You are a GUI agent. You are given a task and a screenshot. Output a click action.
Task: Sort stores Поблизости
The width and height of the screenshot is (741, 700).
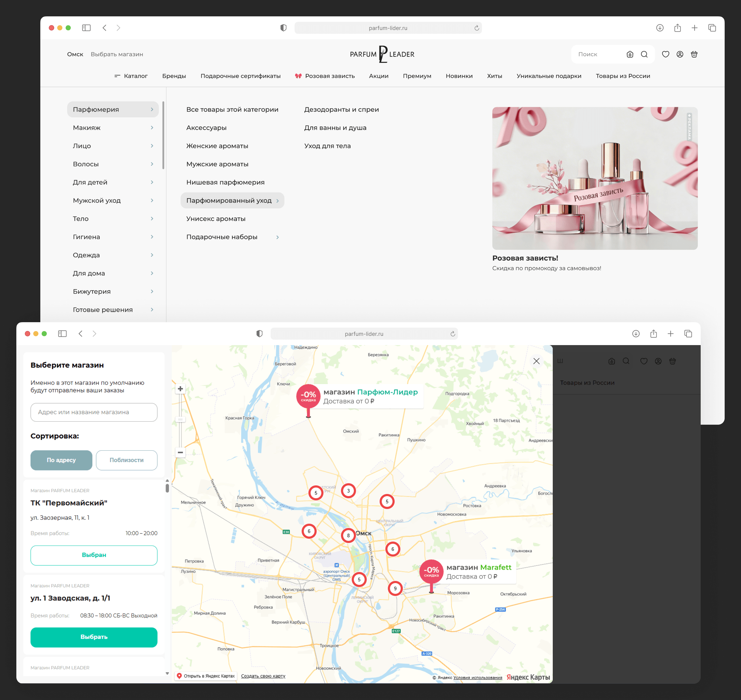point(127,460)
